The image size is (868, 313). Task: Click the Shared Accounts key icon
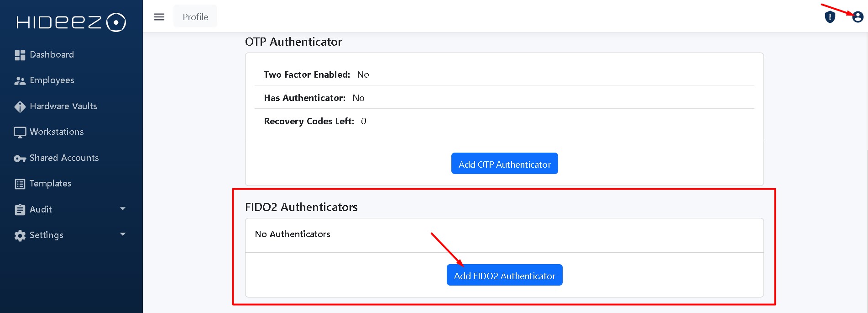pyautogui.click(x=20, y=159)
